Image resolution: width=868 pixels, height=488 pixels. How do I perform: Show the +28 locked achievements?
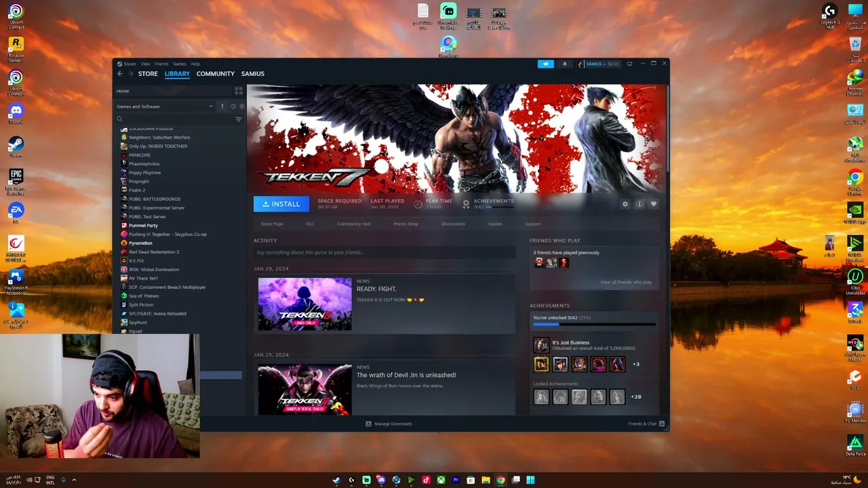point(636,397)
